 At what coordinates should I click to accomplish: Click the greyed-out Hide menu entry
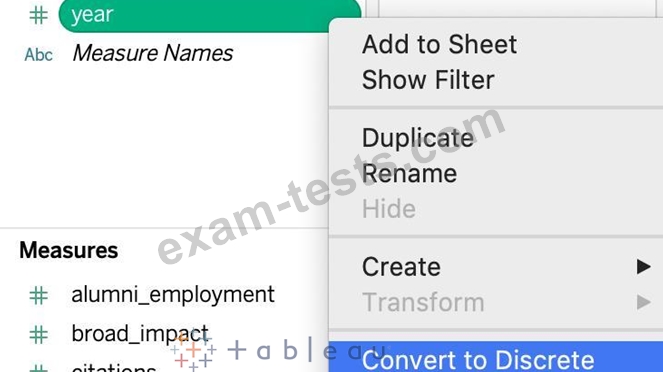[389, 209]
